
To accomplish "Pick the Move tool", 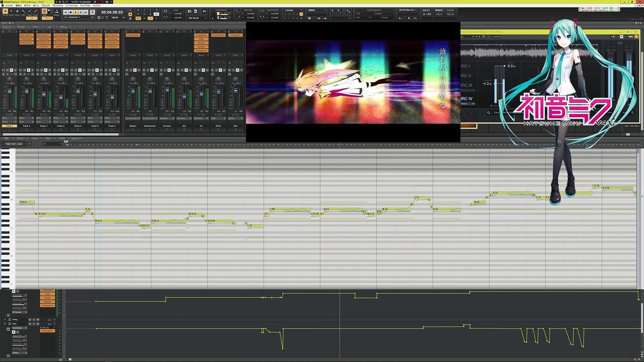I will click(x=17, y=12).
